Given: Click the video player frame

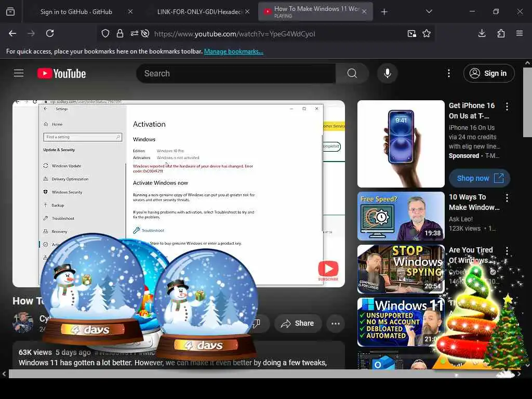Looking at the screenshot, I should [179, 193].
